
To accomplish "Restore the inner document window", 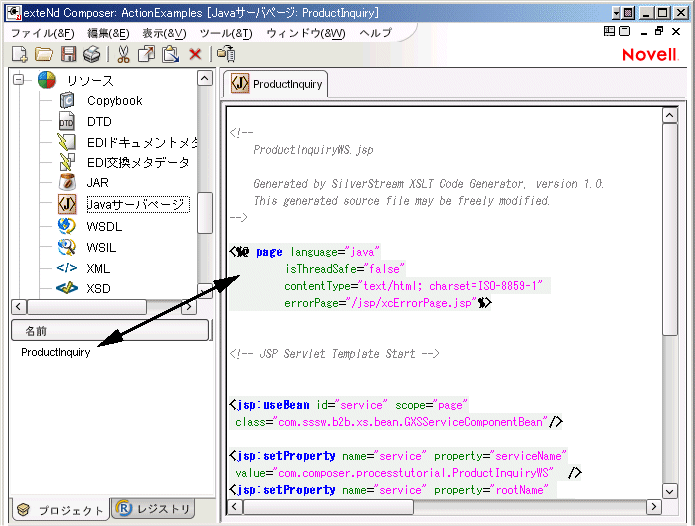I will (659, 31).
